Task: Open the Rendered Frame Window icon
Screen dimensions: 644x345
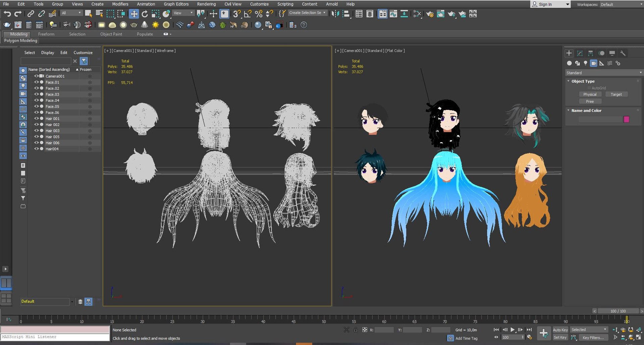Action: [440, 14]
